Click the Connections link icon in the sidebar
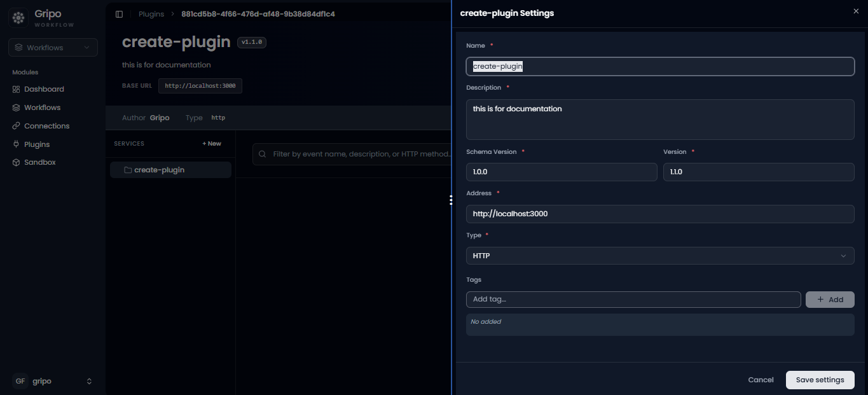The height and width of the screenshot is (395, 868). (17, 126)
